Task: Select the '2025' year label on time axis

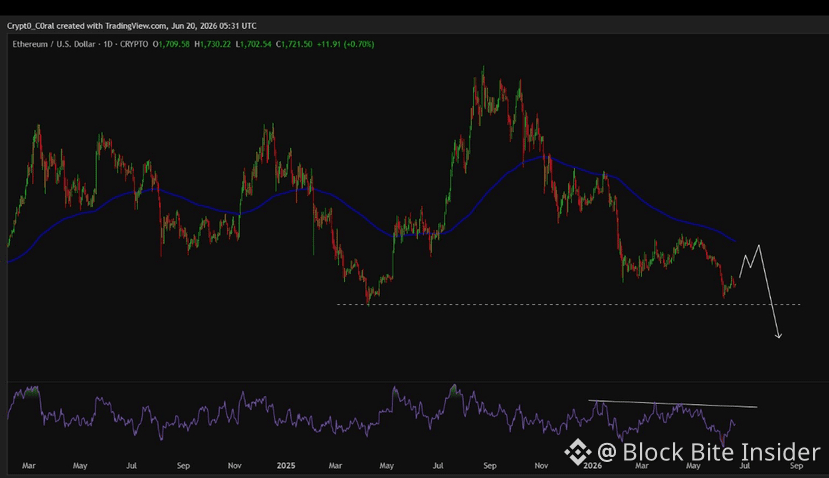Action: (285, 466)
